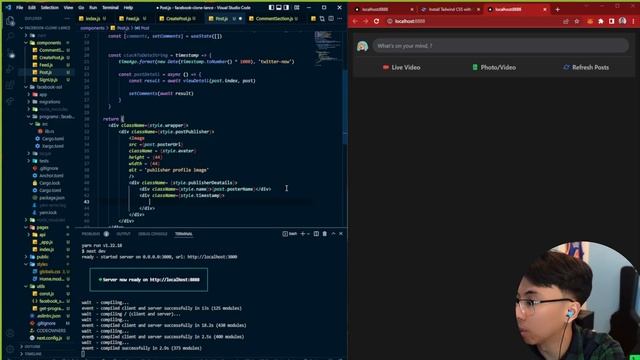
Task: Open the customize layout icon in title bar
Action: 297,7
